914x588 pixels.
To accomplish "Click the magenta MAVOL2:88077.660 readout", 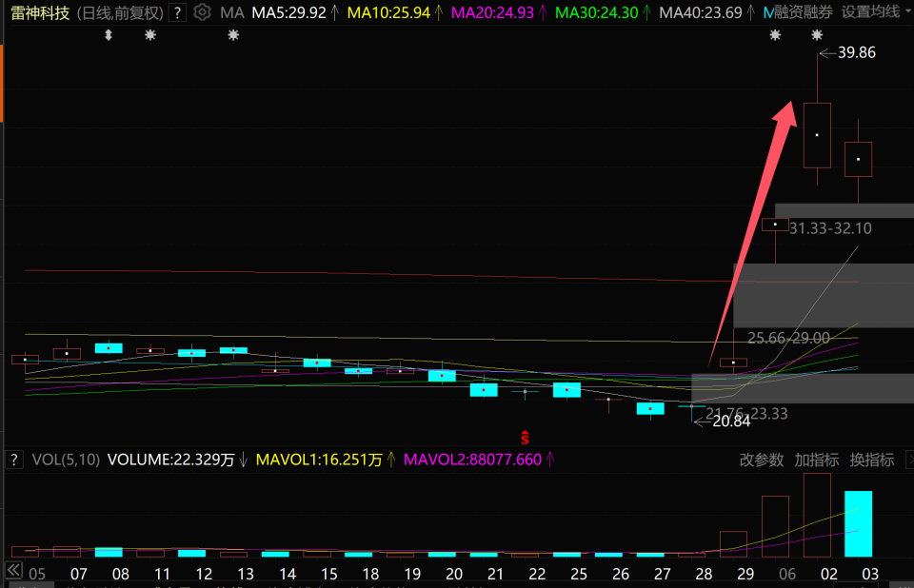I will click(473, 460).
